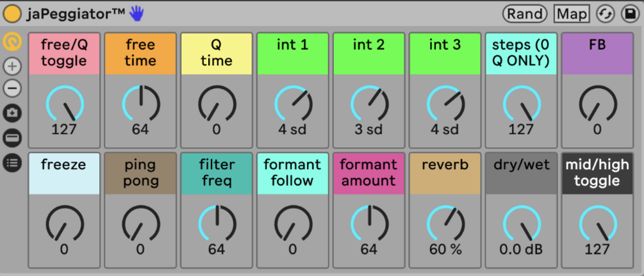Click the steps knob
This screenshot has height=276, width=644.
coord(522,104)
